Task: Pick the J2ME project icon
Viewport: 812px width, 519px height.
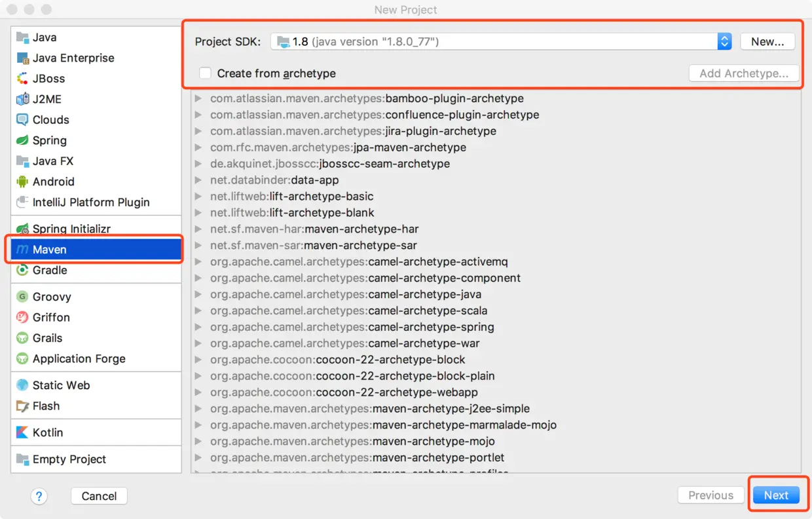Action: pyautogui.click(x=22, y=99)
